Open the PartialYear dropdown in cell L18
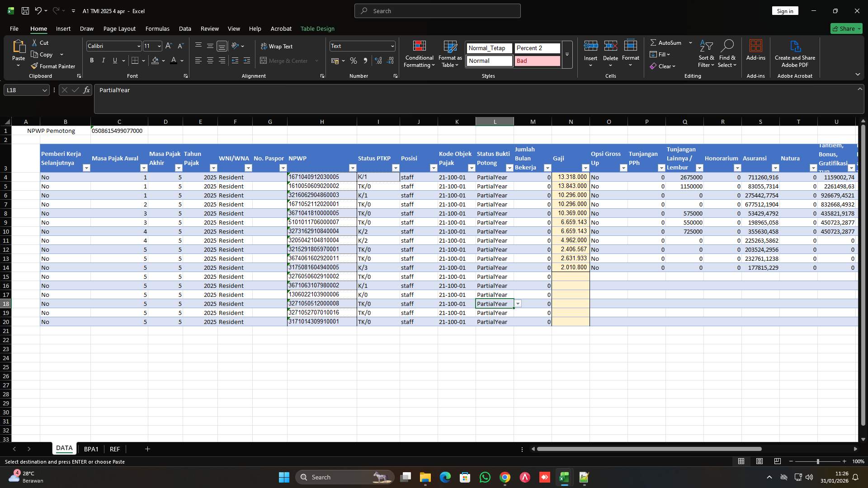 pyautogui.click(x=518, y=304)
